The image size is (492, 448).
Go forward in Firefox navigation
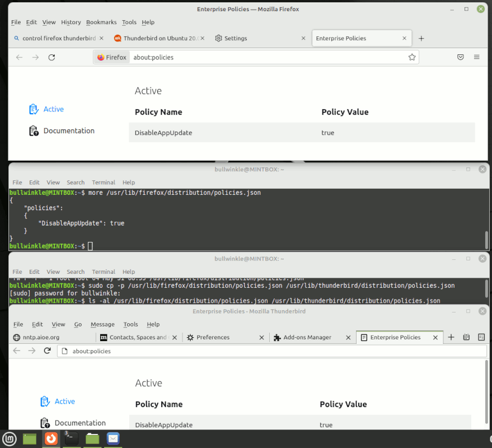pos(35,57)
